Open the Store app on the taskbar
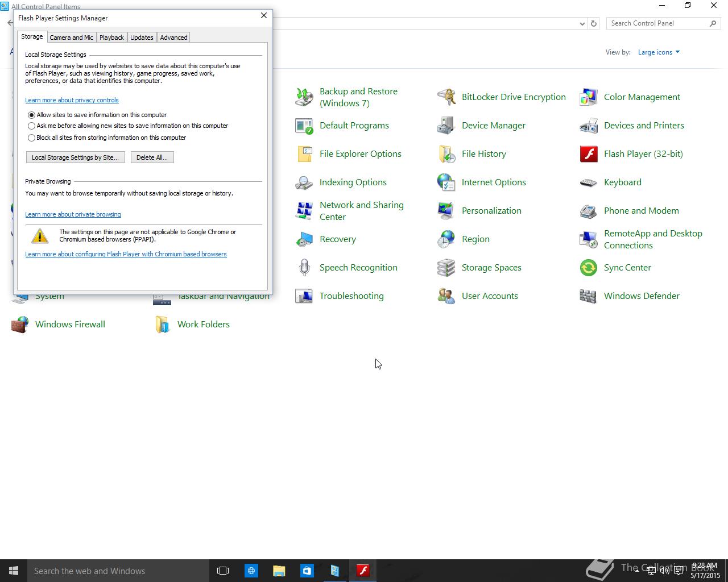Image resolution: width=728 pixels, height=582 pixels. click(307, 571)
